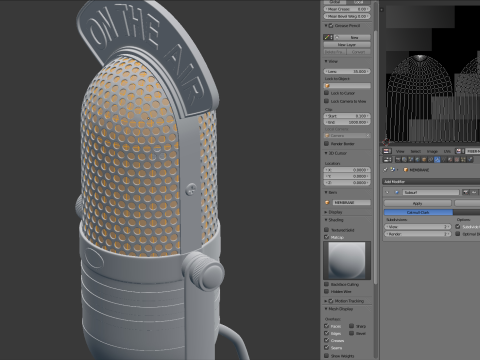Viewport: 480px width, 360px height.
Task: Click the New Layer button
Action: coord(347,45)
